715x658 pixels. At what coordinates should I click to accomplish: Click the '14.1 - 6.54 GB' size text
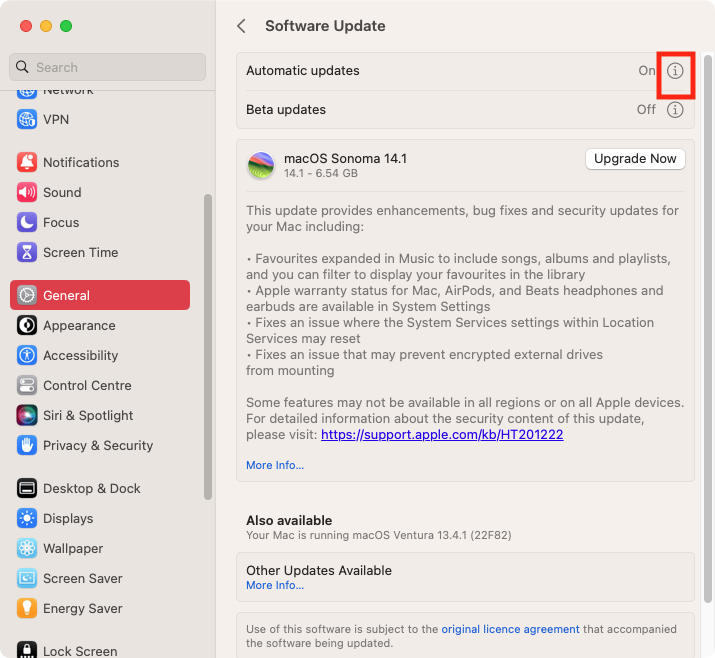click(x=321, y=173)
